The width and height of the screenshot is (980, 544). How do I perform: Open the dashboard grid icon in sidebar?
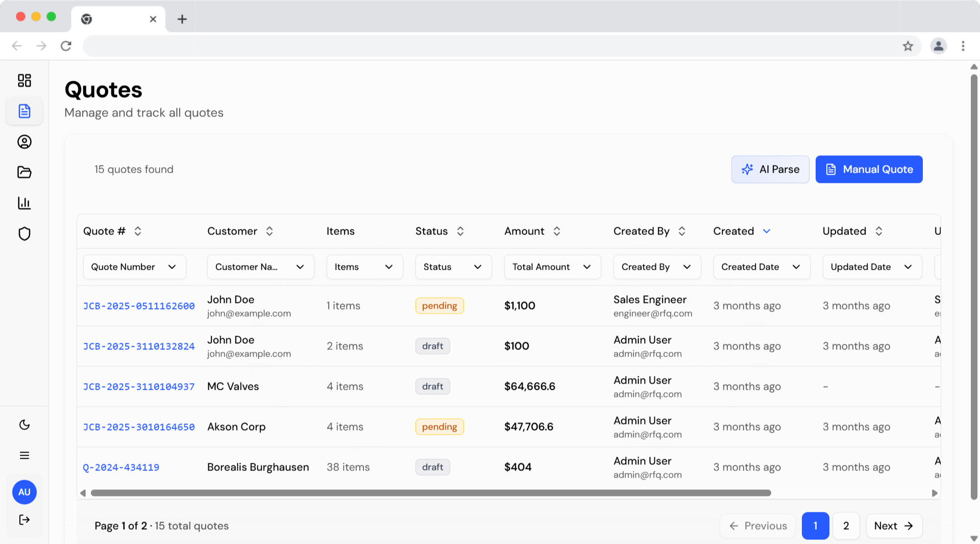[x=24, y=80]
